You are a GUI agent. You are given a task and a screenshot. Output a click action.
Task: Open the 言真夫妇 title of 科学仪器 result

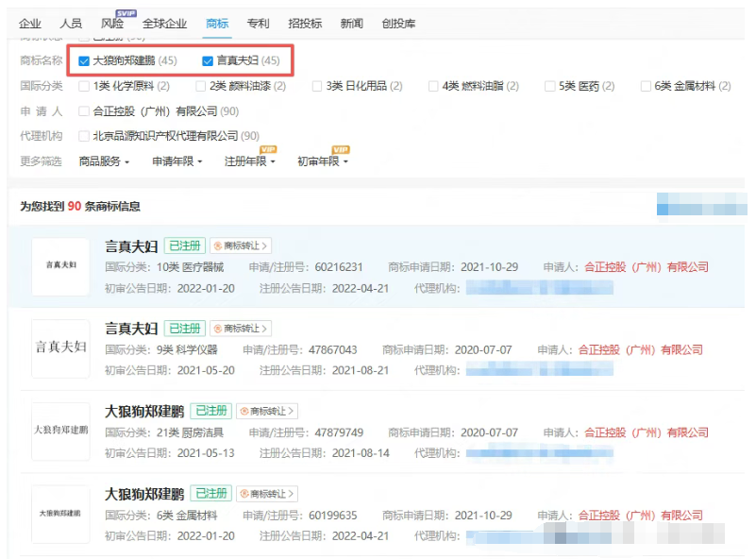point(131,329)
